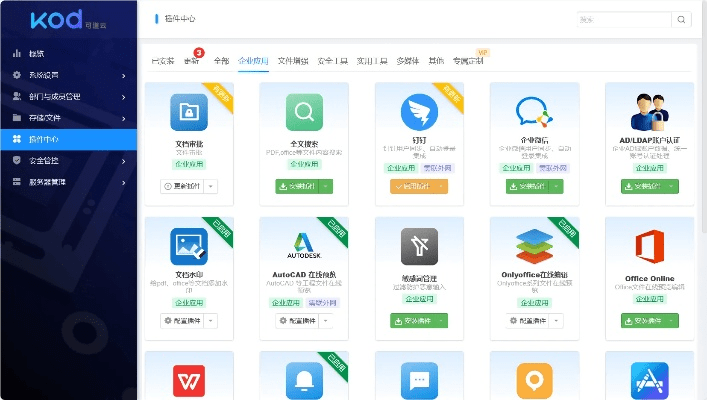Open the dropdown arrow on 钉钉 orange button
This screenshot has width=707, height=400.
441,186
